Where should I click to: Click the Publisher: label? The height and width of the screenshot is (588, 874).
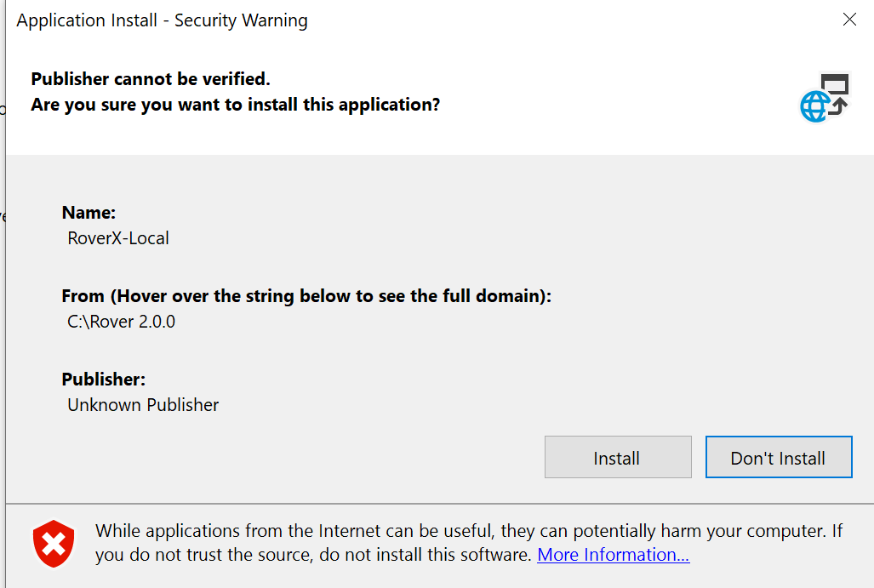[x=103, y=380]
